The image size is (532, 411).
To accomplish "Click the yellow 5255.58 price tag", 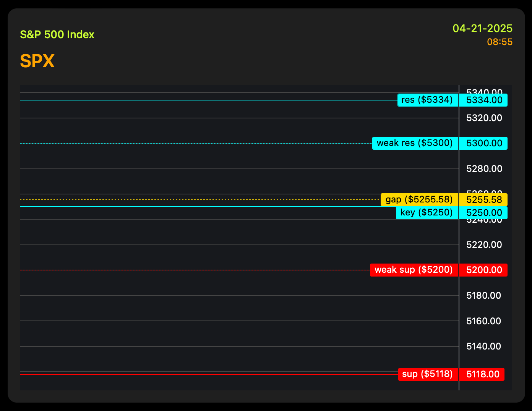I will [x=483, y=200].
